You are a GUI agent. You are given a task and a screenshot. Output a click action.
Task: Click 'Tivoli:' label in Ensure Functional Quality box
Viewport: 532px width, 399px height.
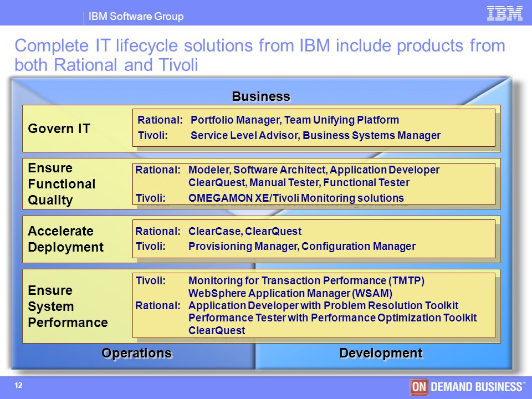coord(151,198)
